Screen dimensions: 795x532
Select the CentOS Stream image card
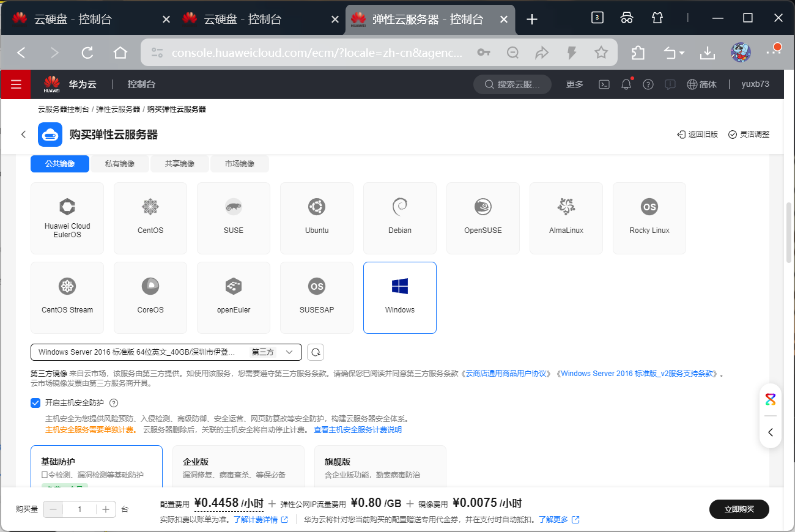[67, 298]
